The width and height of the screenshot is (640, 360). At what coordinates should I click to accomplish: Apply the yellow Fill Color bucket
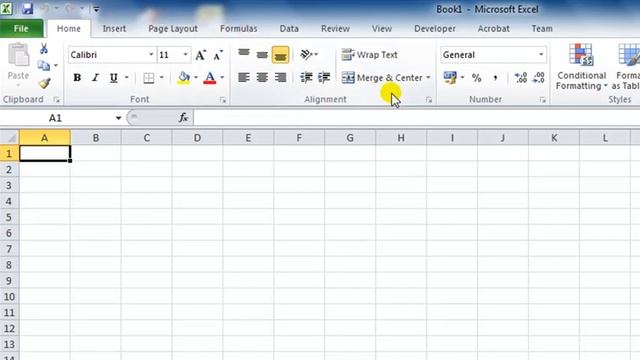pos(184,78)
